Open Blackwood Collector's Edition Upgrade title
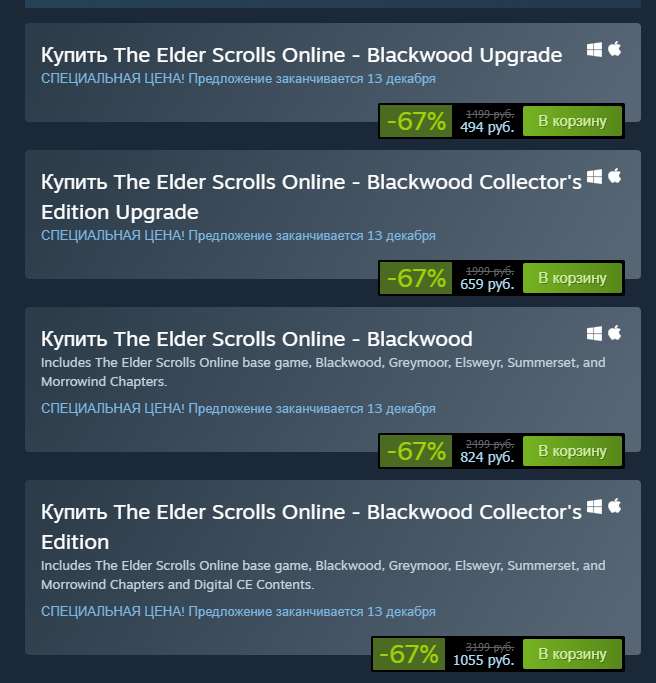The height and width of the screenshot is (683, 656). pyautogui.click(x=311, y=197)
